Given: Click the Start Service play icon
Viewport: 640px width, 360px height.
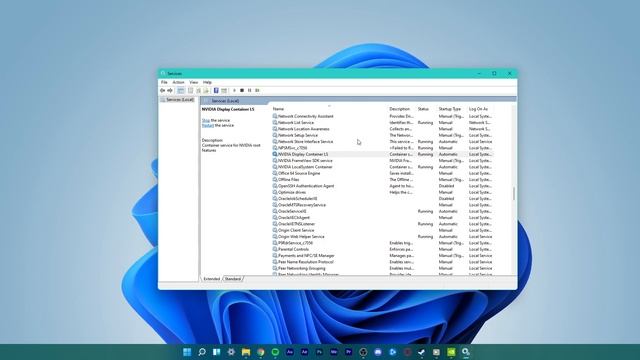Looking at the screenshot, I should 234,90.
